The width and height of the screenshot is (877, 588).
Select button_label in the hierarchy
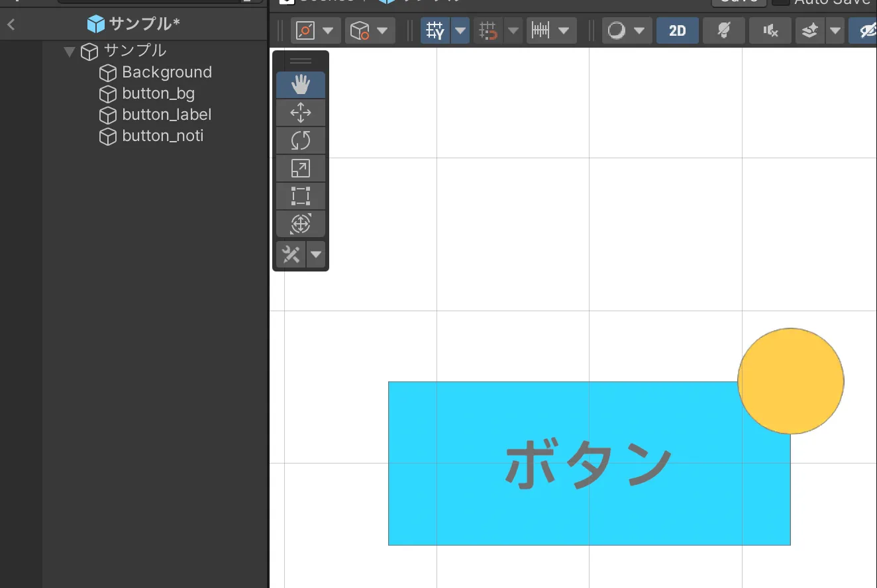[166, 115]
